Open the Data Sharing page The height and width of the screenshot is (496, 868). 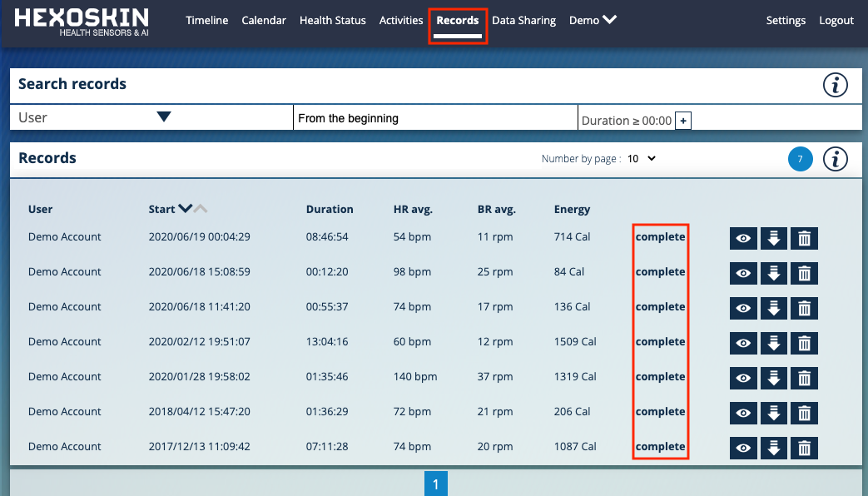pos(523,20)
